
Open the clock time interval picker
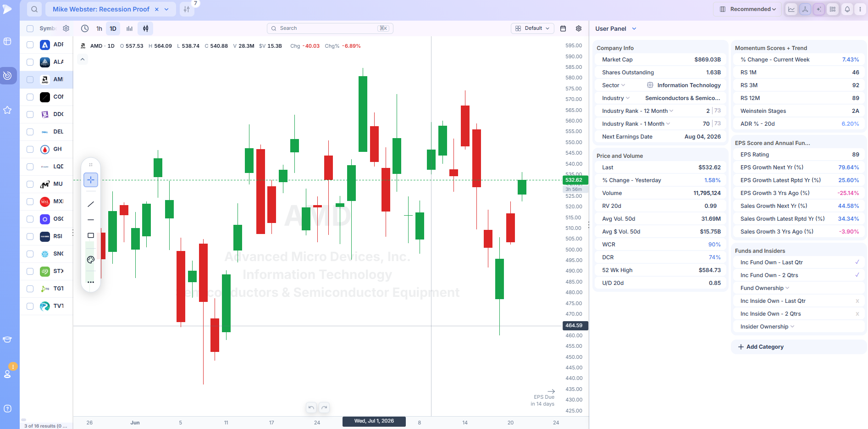click(x=85, y=28)
